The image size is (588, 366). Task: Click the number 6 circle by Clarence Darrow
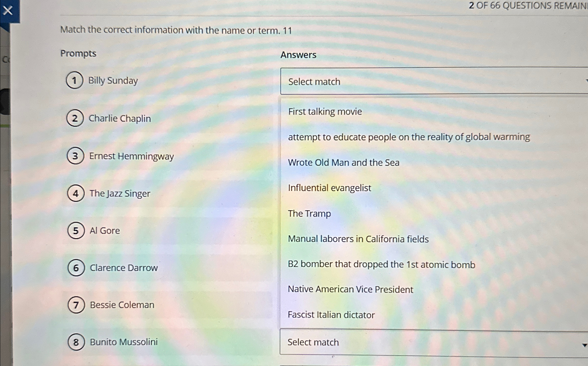pyautogui.click(x=76, y=268)
